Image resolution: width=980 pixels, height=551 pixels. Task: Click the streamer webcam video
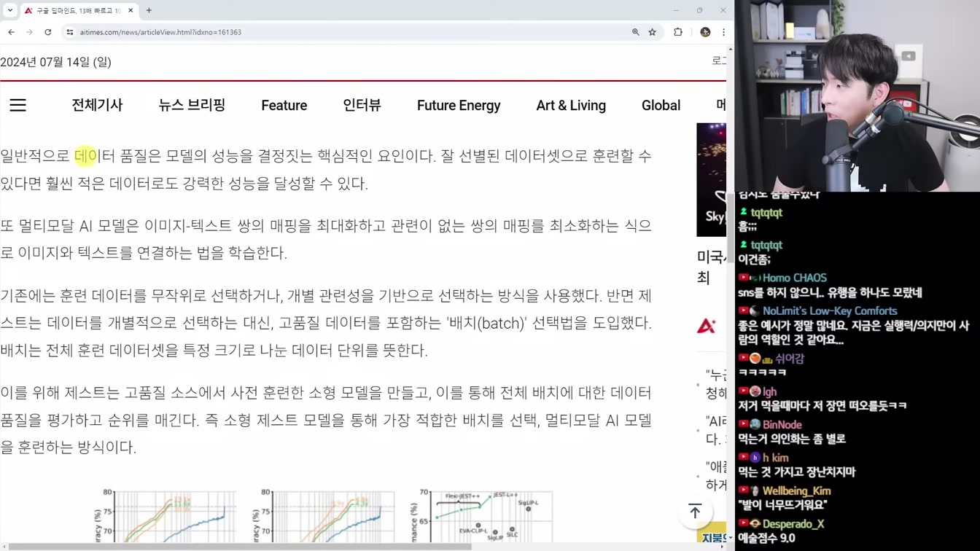click(857, 95)
